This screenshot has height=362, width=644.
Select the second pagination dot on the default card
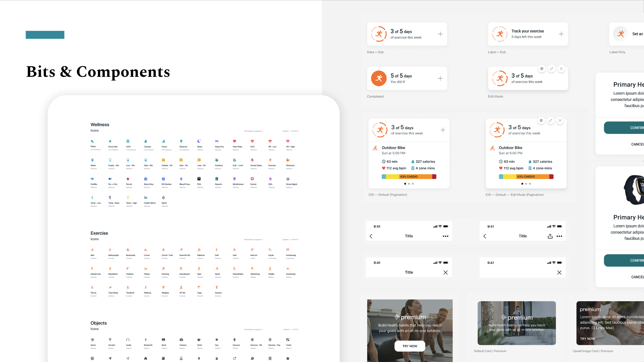tap(409, 184)
